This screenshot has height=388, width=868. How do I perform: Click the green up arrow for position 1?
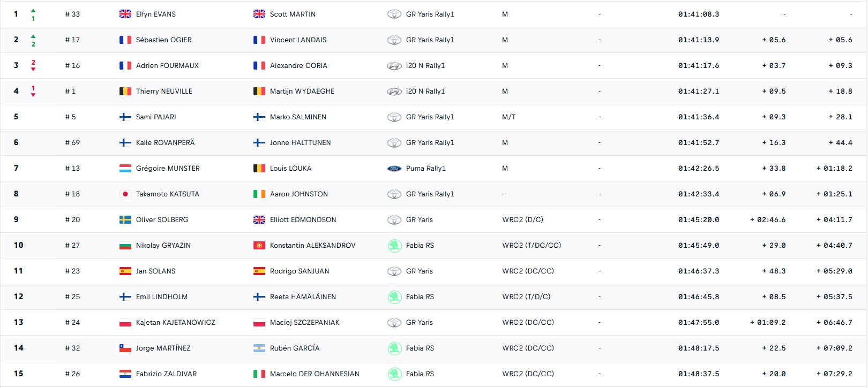33,11
